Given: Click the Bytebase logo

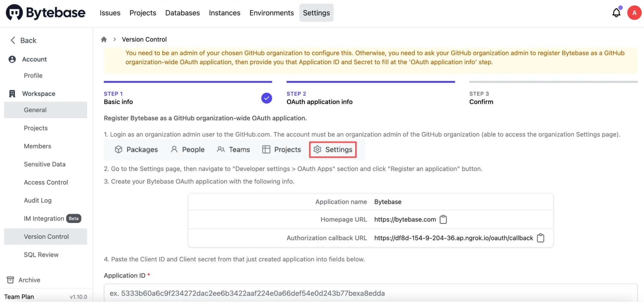Looking at the screenshot, I should (45, 13).
